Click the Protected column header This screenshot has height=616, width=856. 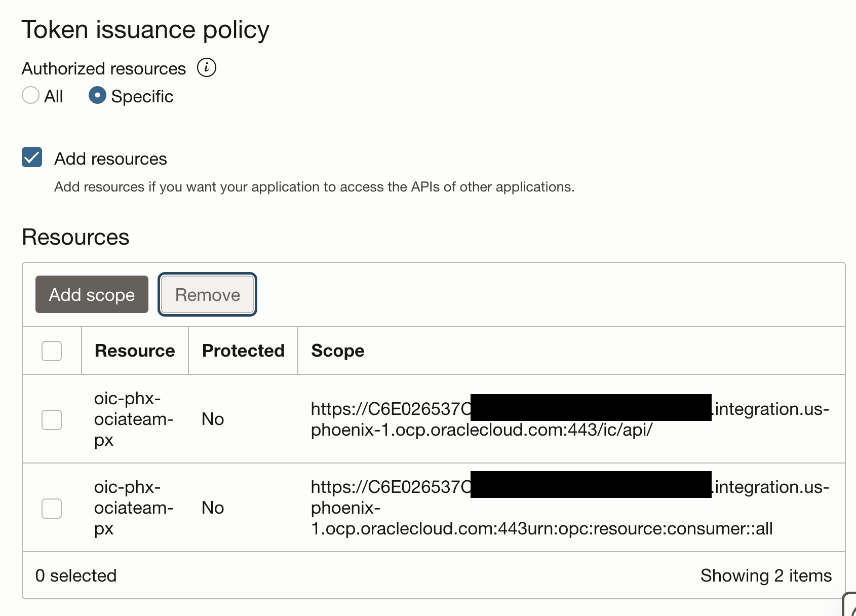click(243, 351)
